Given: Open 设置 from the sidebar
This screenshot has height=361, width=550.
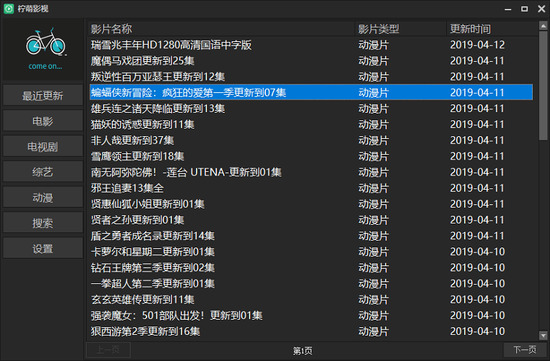Looking at the screenshot, I should [x=43, y=248].
